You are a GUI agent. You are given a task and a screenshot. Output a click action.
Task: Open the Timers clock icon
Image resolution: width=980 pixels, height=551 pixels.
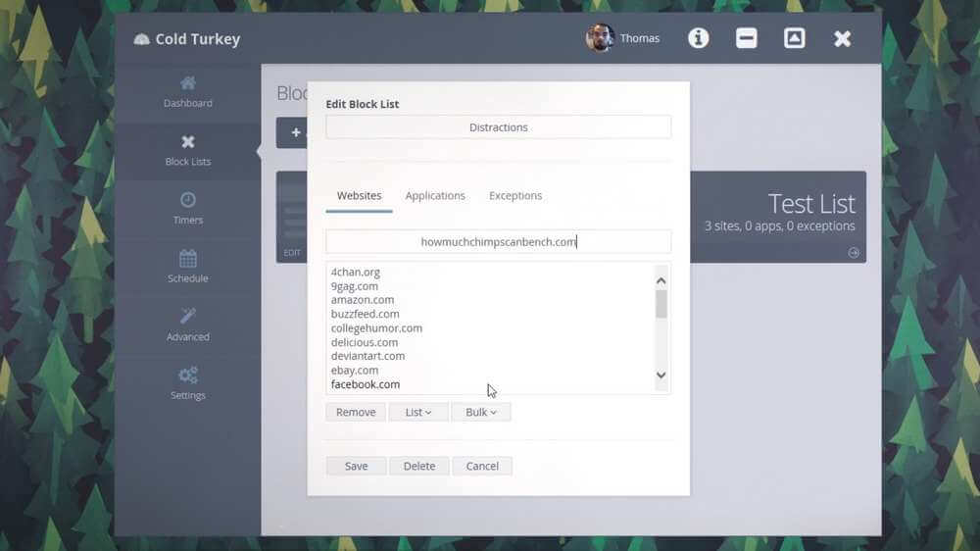pyautogui.click(x=187, y=200)
